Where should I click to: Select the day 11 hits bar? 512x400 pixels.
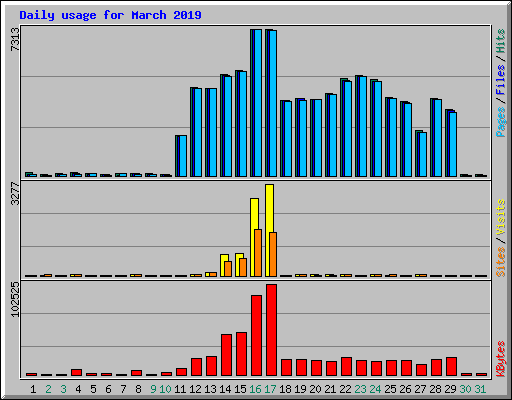pyautogui.click(x=181, y=156)
